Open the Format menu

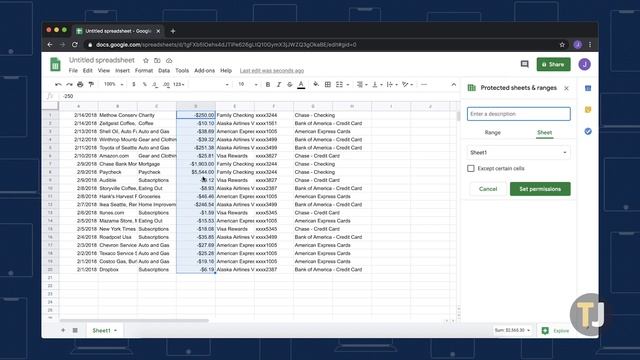[144, 71]
